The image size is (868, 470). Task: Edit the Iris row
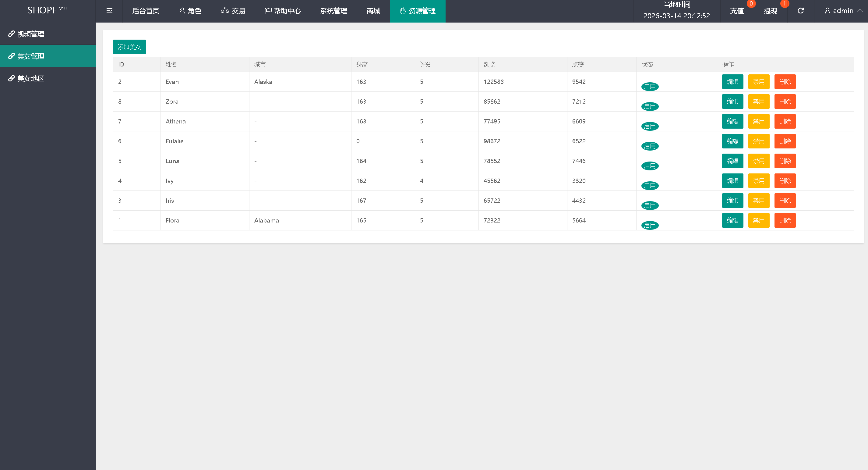click(732, 201)
